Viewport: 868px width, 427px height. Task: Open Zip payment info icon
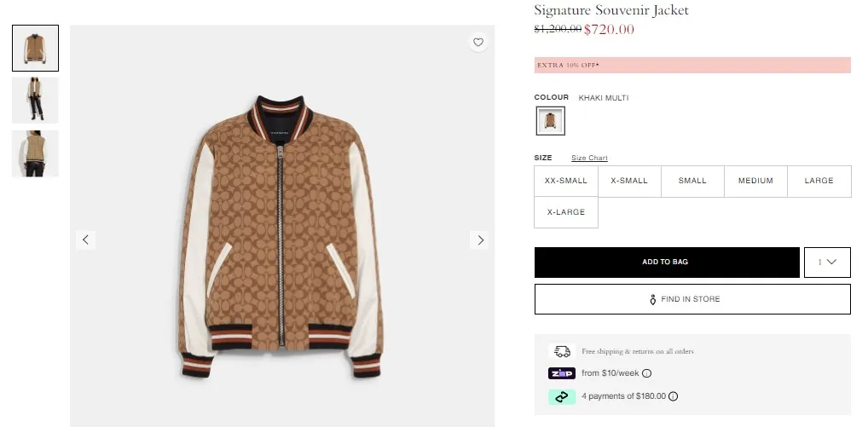point(646,373)
